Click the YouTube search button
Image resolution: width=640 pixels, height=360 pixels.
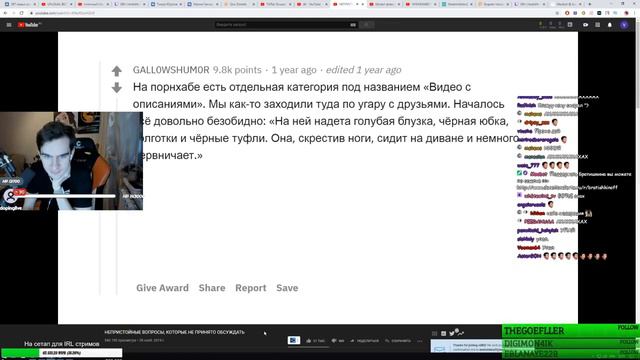click(x=367, y=25)
